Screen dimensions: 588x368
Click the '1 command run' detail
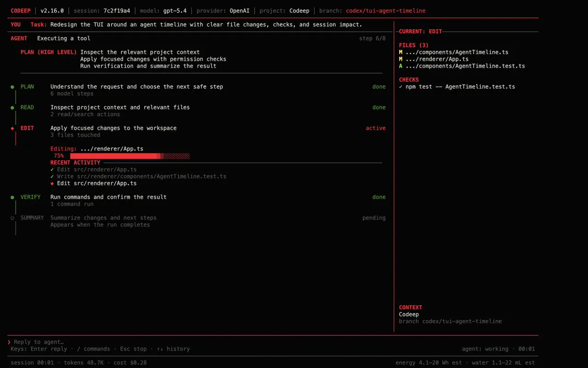click(72, 204)
